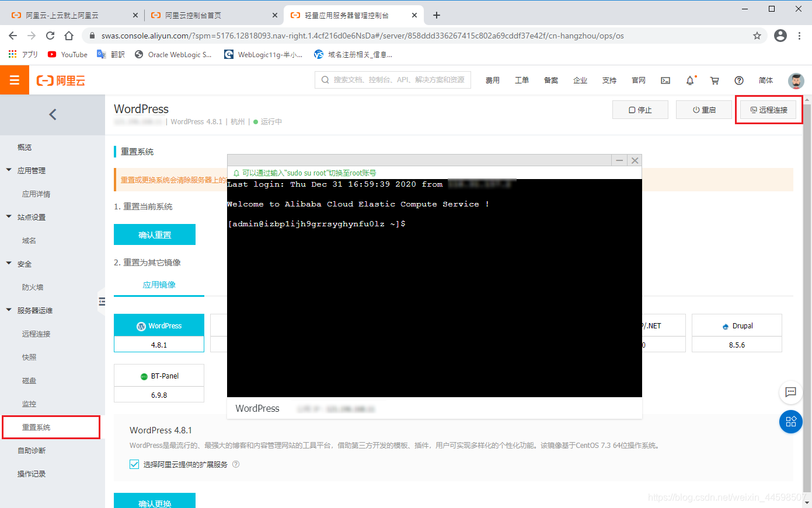Toggle Aliyun extension service checkbox
Image resolution: width=812 pixels, height=508 pixels.
click(x=134, y=464)
